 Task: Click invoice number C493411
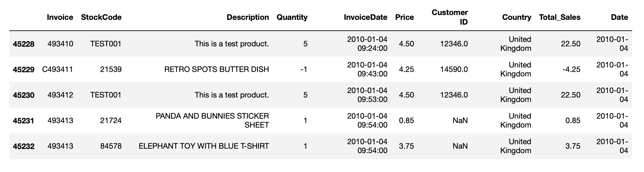58,69
